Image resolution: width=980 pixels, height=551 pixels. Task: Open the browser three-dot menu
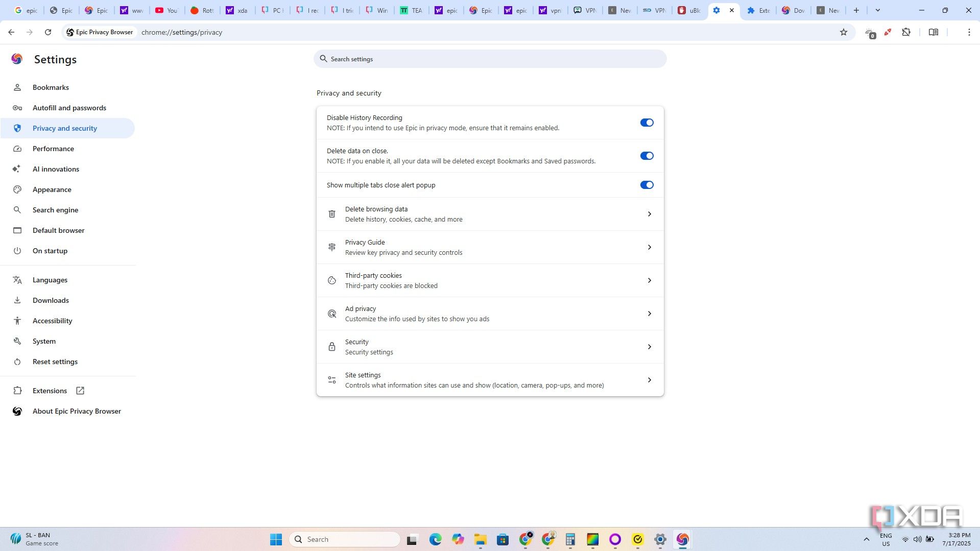point(969,32)
